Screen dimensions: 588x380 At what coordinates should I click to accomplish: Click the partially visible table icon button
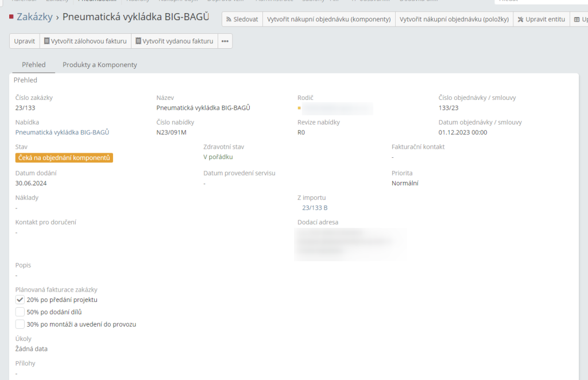[579, 20]
